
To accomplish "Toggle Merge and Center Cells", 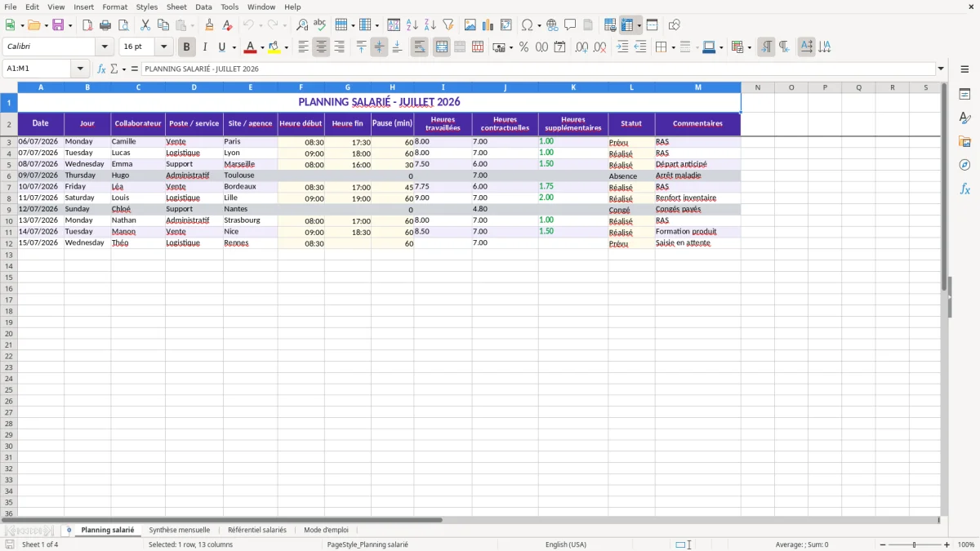I will pyautogui.click(x=442, y=47).
